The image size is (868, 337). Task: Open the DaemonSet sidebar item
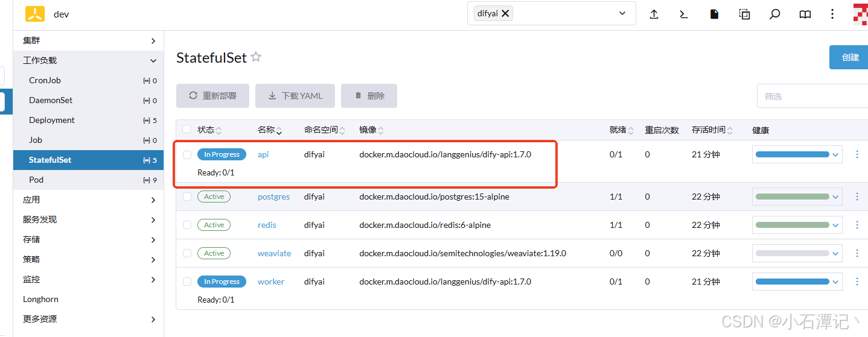pyautogui.click(x=88, y=100)
